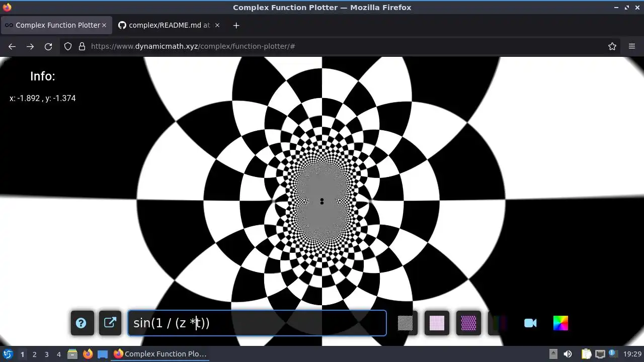Image resolution: width=644 pixels, height=362 pixels.
Task: Open the Firefox hamburger menu
Action: 632,46
